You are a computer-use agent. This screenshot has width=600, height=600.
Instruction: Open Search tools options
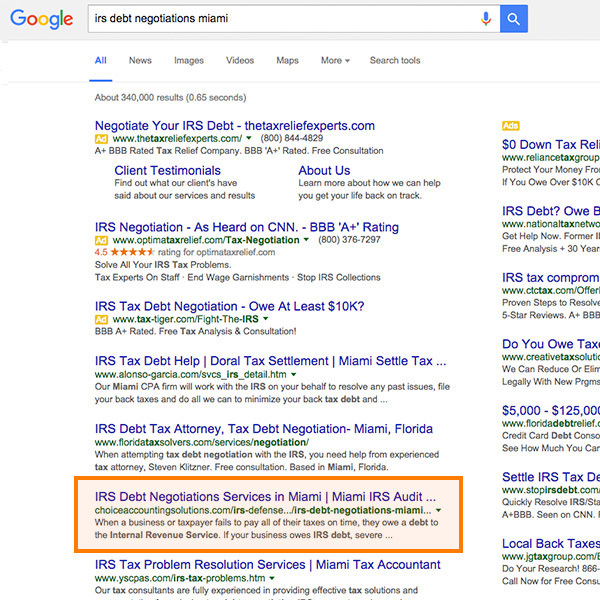click(395, 60)
